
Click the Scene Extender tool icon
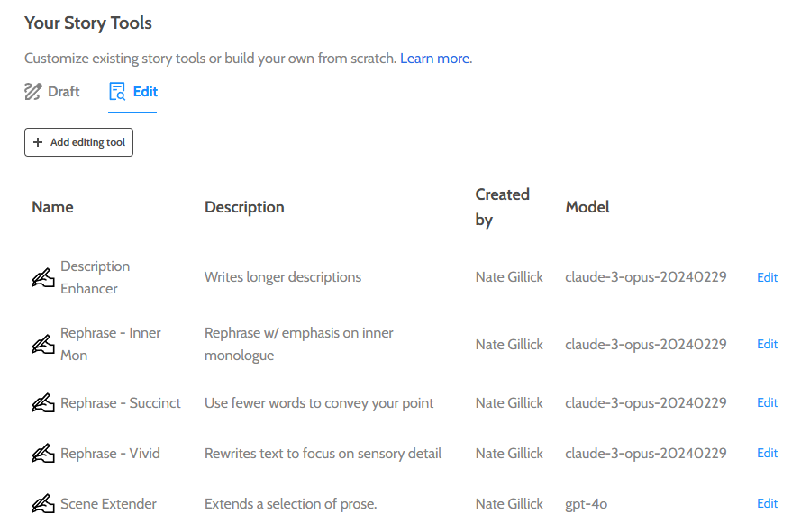[x=43, y=504]
